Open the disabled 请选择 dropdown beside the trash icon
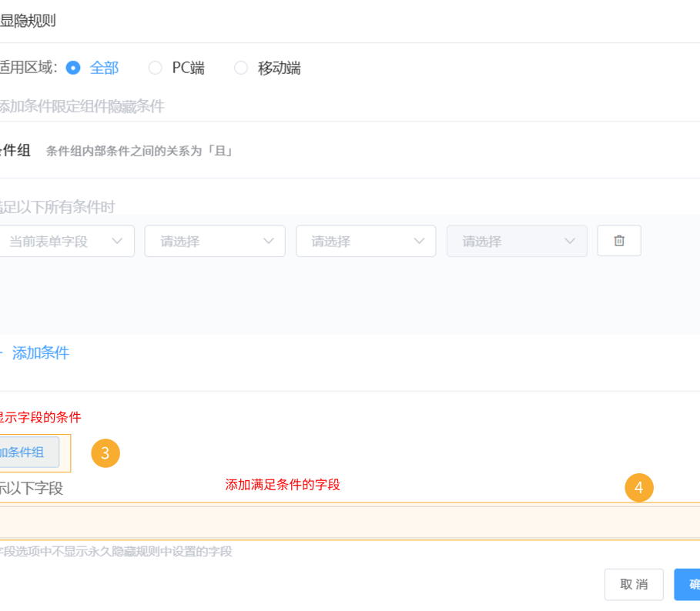The width and height of the screenshot is (700, 611). [x=517, y=242]
